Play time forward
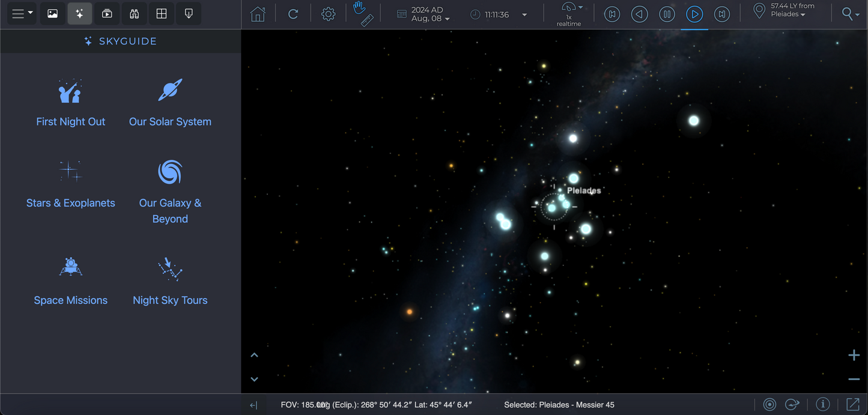 click(x=694, y=14)
